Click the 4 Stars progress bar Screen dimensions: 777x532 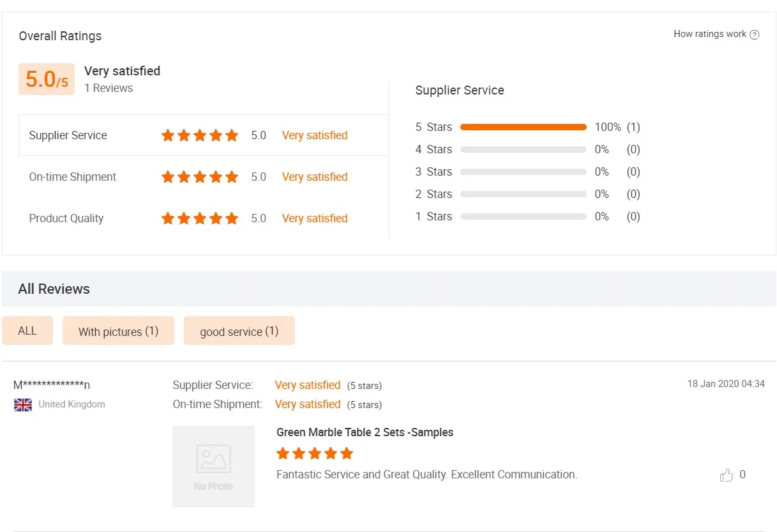point(523,149)
